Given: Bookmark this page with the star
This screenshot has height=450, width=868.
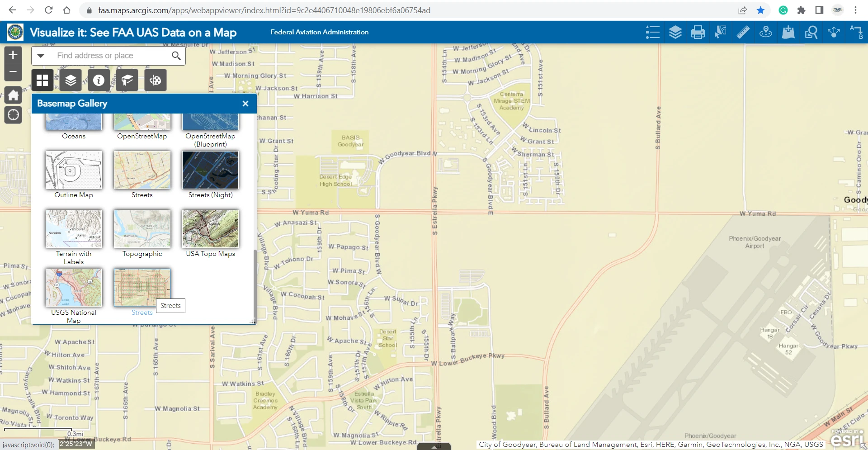Looking at the screenshot, I should pos(761,10).
